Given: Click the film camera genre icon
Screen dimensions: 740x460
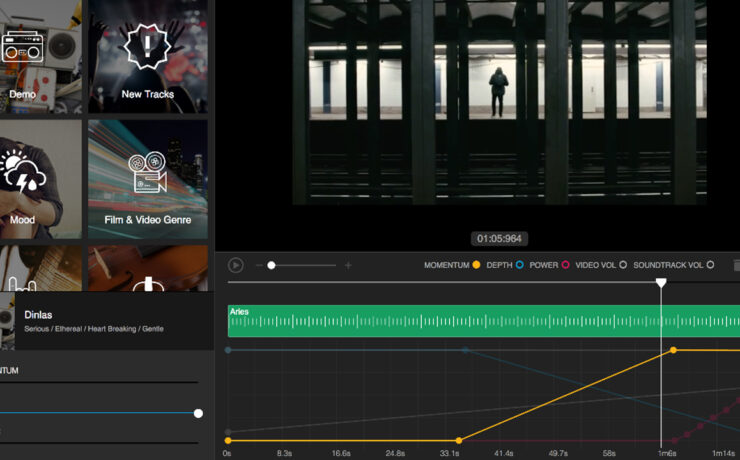Looking at the screenshot, I should click(x=148, y=172).
